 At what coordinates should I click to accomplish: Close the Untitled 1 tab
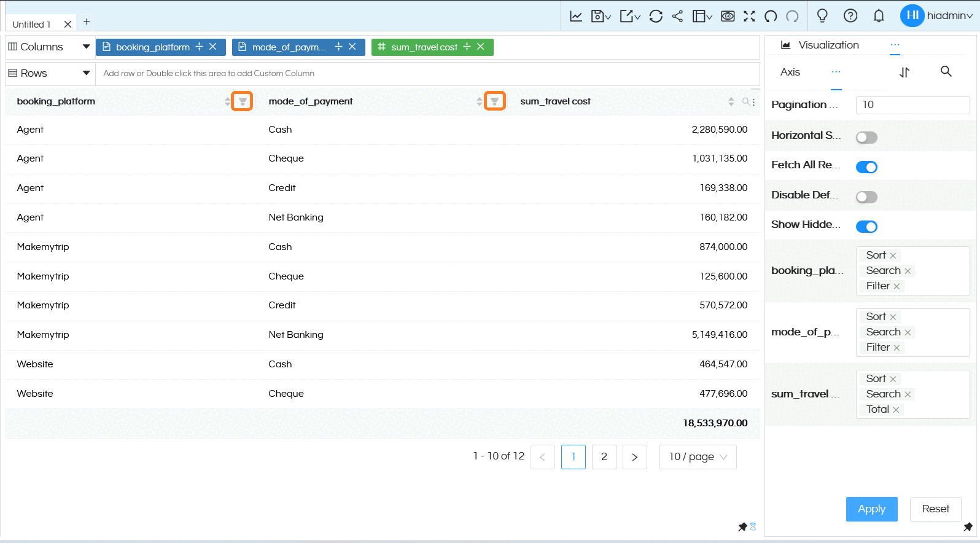(68, 25)
